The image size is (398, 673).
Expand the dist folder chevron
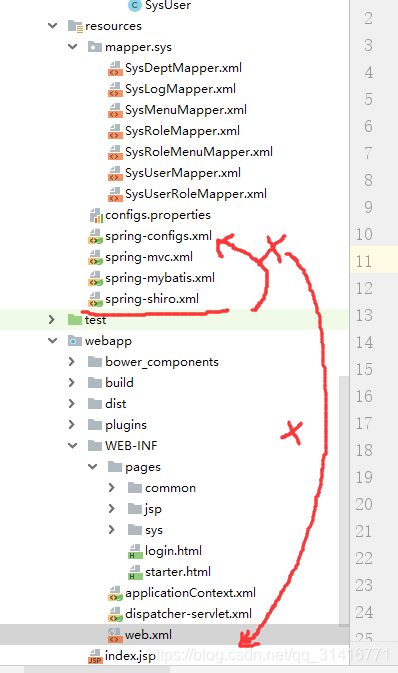(x=72, y=403)
